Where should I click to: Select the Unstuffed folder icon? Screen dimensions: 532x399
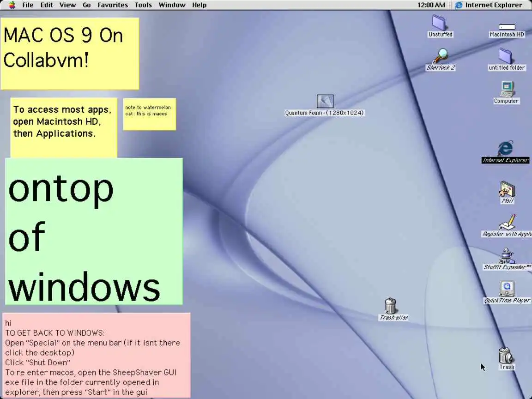(x=439, y=23)
